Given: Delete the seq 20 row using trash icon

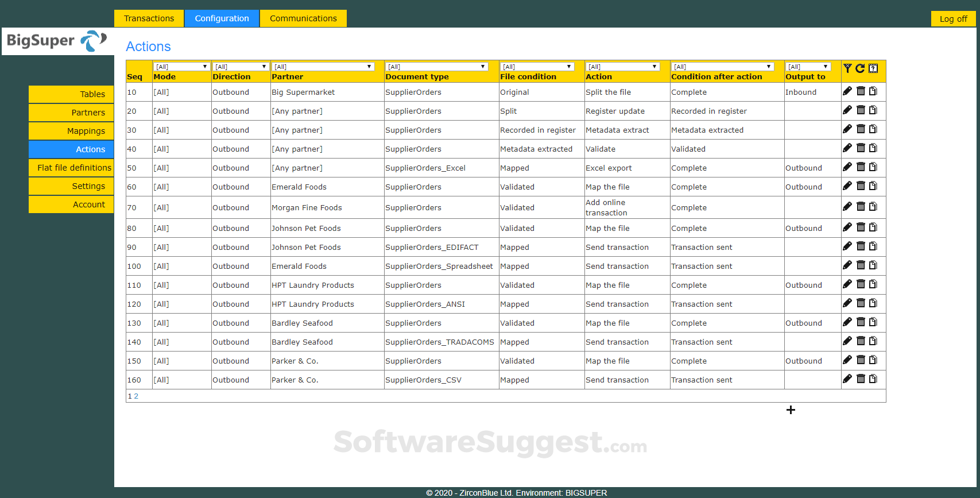Looking at the screenshot, I should [861, 110].
